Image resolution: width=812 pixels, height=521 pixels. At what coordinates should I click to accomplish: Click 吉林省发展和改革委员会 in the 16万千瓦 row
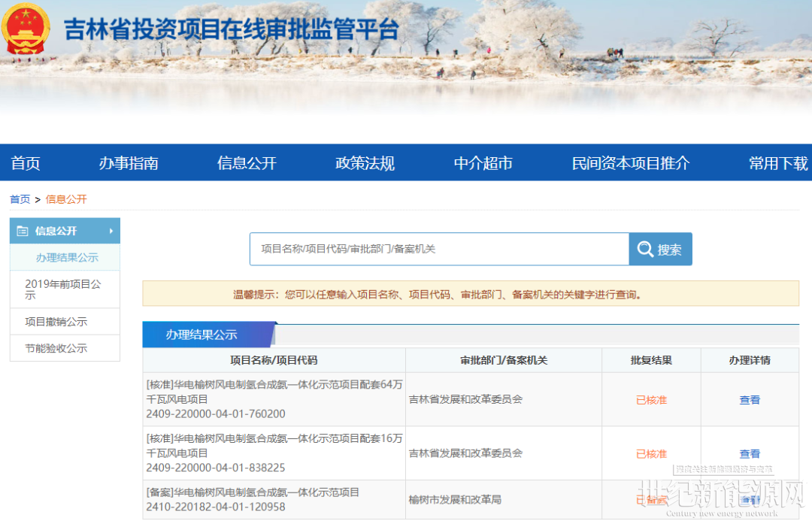coord(465,453)
